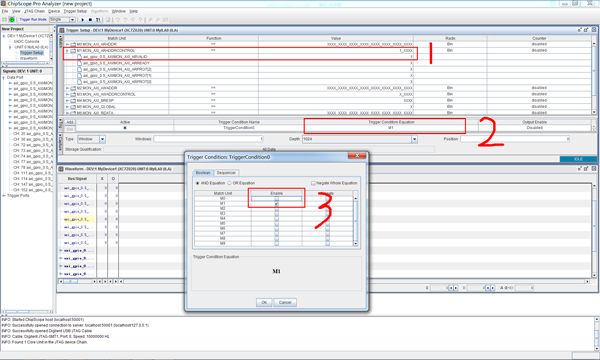Screen dimensions: 600x360
Task: Click Cancel in Trigger Condition dialog
Action: pyautogui.click(x=285, y=303)
